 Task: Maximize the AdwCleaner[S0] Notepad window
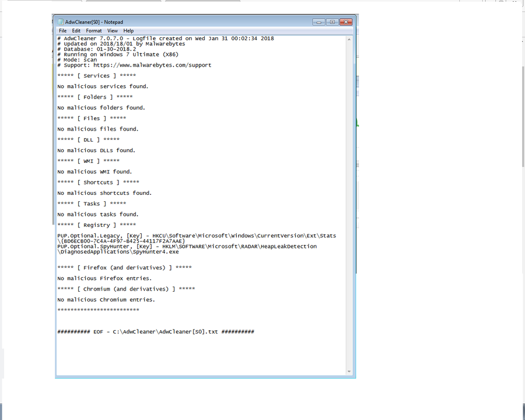tap(332, 22)
